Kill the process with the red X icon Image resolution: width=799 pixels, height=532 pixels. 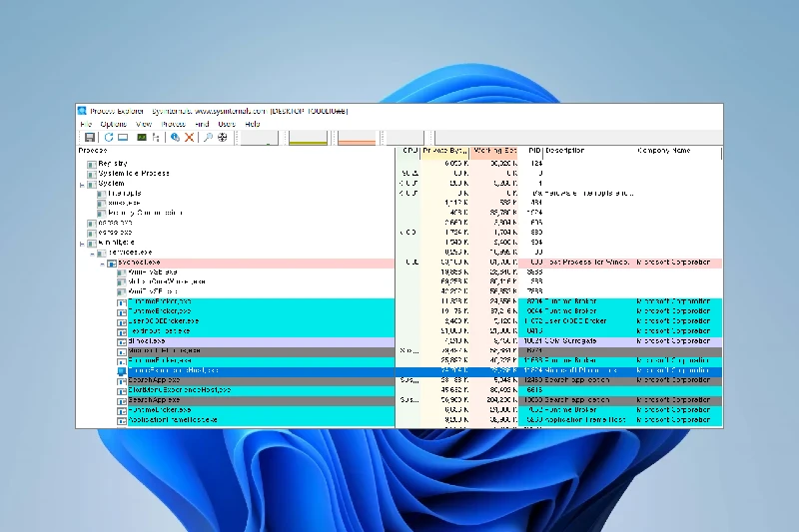pyautogui.click(x=189, y=138)
